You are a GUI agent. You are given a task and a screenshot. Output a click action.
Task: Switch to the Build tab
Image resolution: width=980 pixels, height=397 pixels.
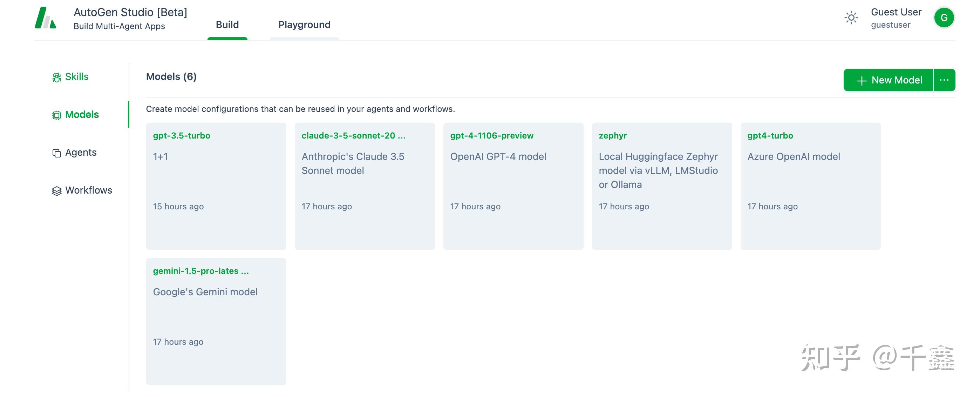coord(227,25)
